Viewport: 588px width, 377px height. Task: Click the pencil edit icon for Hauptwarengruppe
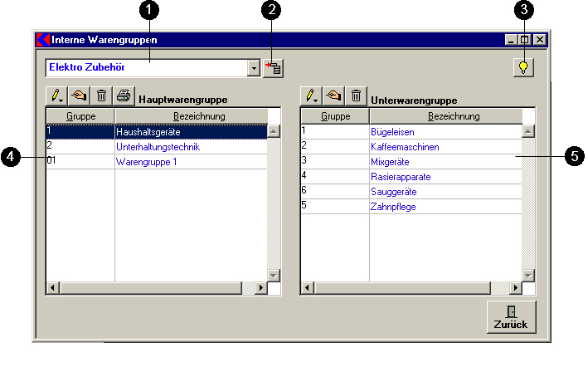56,96
